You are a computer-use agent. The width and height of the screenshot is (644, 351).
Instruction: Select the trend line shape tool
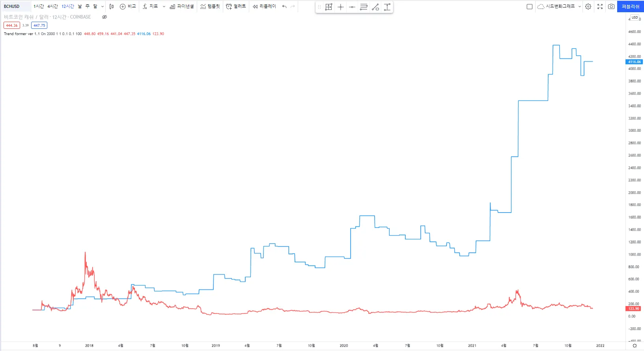375,7
